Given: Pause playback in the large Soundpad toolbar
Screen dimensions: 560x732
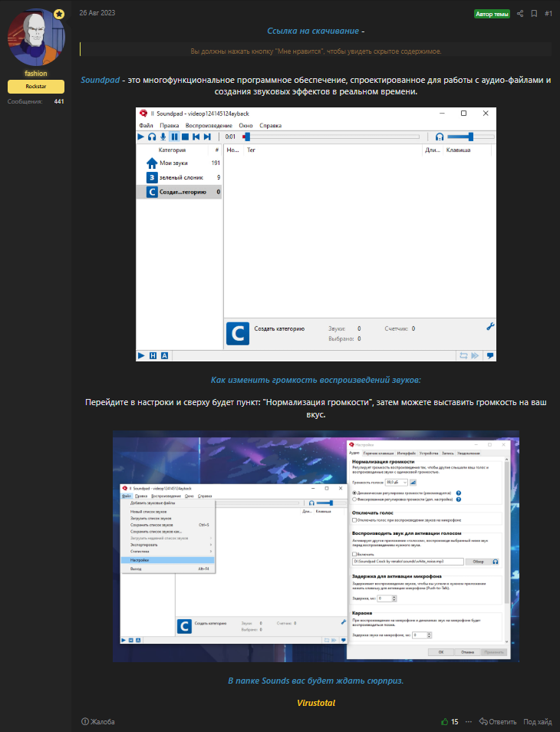Looking at the screenshot, I should [x=174, y=137].
